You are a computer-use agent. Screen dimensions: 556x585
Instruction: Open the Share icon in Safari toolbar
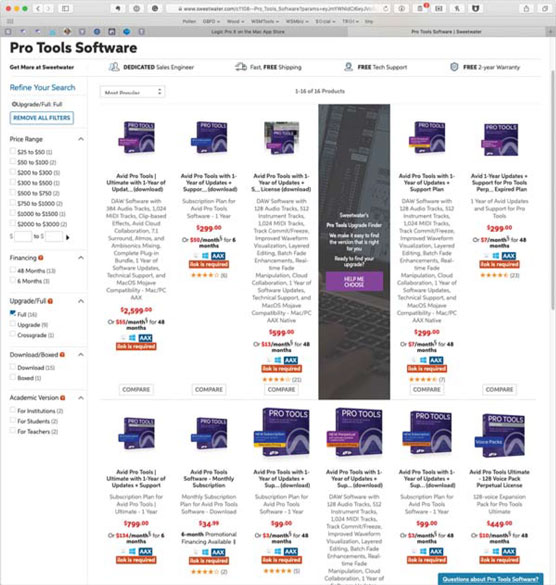tap(526, 8)
